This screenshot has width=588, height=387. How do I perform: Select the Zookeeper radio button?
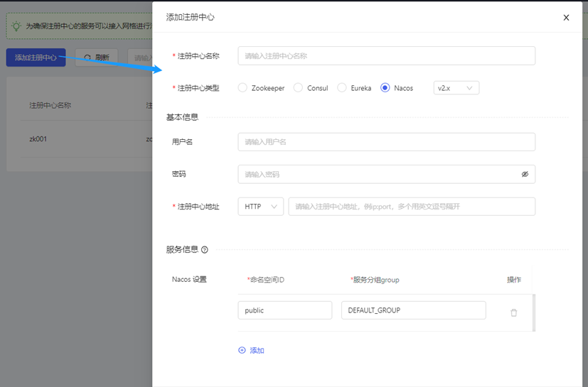(242, 87)
